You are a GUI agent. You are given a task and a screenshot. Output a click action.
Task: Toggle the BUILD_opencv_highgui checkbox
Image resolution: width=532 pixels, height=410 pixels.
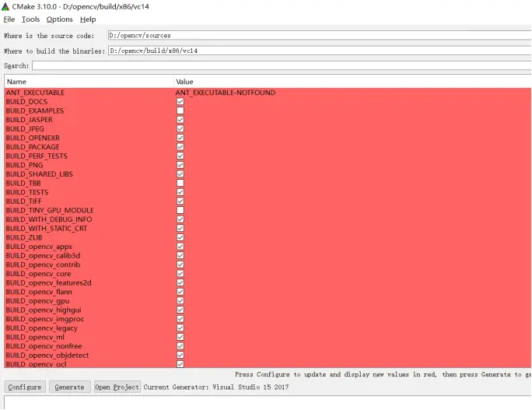click(180, 310)
